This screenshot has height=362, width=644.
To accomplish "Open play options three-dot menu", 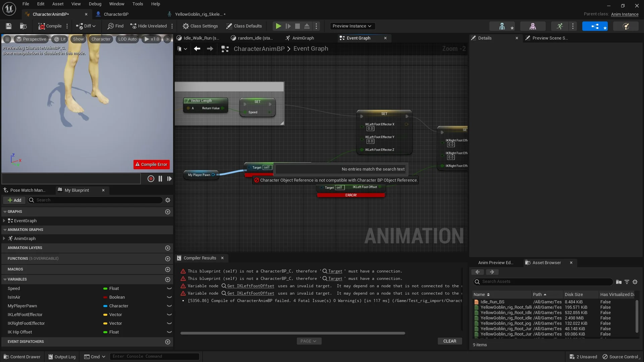I will tap(316, 26).
